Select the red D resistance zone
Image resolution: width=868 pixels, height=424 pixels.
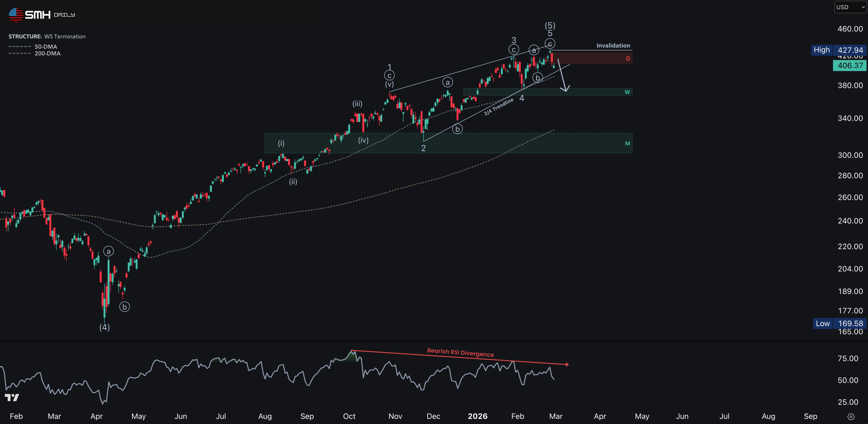[x=593, y=58]
